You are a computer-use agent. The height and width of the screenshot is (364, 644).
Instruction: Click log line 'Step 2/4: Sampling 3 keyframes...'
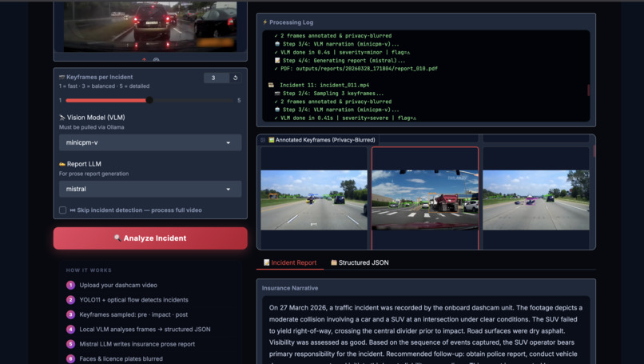coord(329,94)
